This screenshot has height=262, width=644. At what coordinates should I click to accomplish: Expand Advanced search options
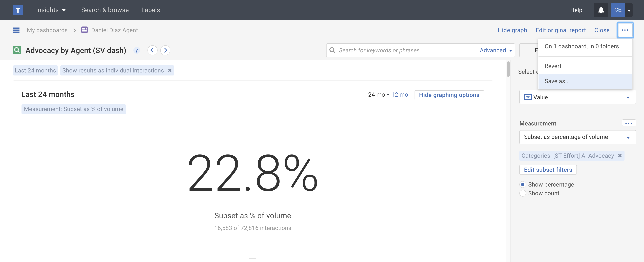click(496, 50)
